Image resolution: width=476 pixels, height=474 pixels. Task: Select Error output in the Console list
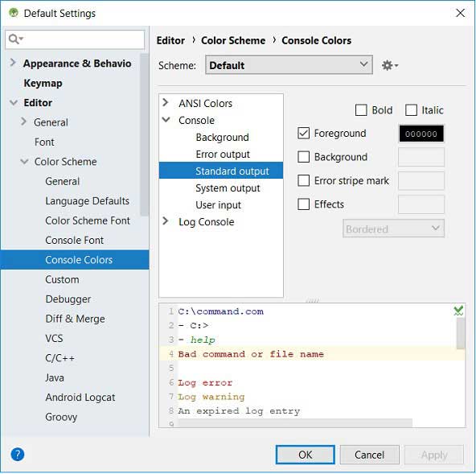point(223,155)
